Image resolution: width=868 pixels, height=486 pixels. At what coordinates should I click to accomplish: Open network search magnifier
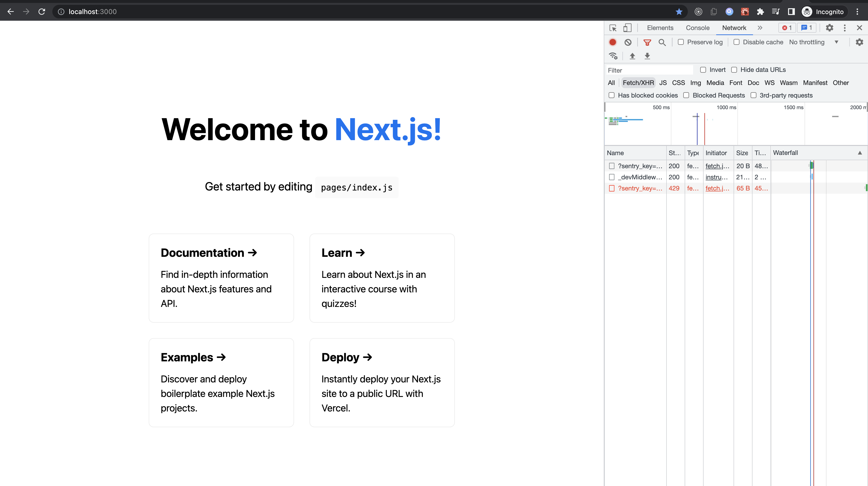662,42
